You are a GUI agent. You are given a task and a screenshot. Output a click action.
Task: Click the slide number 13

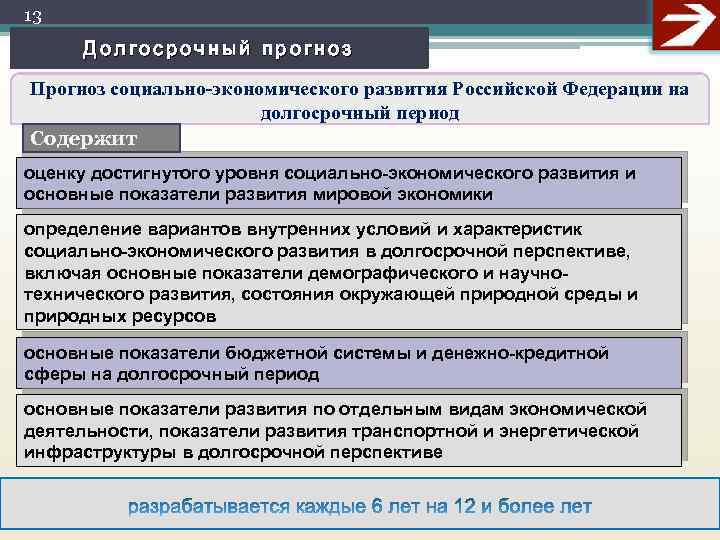pos(33,17)
